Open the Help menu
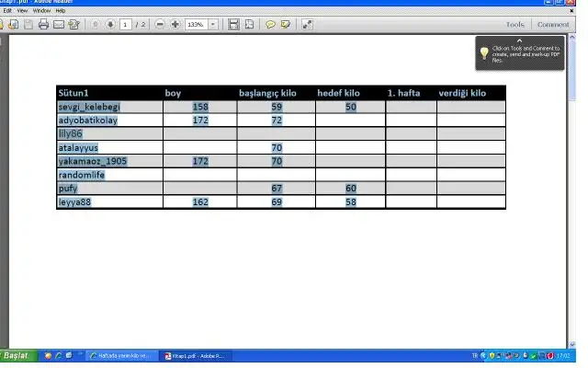 (x=61, y=10)
